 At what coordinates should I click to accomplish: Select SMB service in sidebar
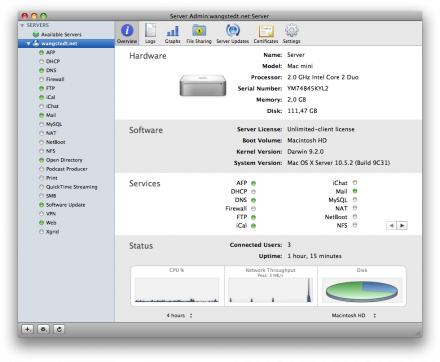pos(51,196)
